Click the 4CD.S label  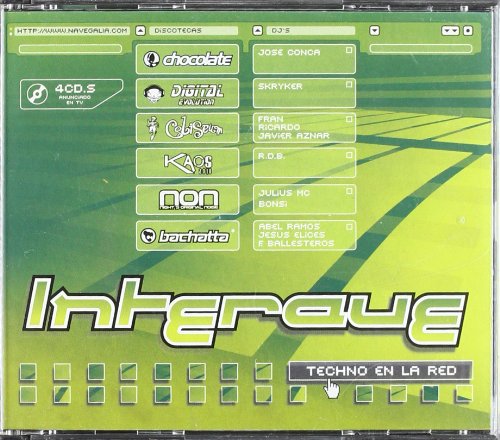pyautogui.click(x=75, y=89)
